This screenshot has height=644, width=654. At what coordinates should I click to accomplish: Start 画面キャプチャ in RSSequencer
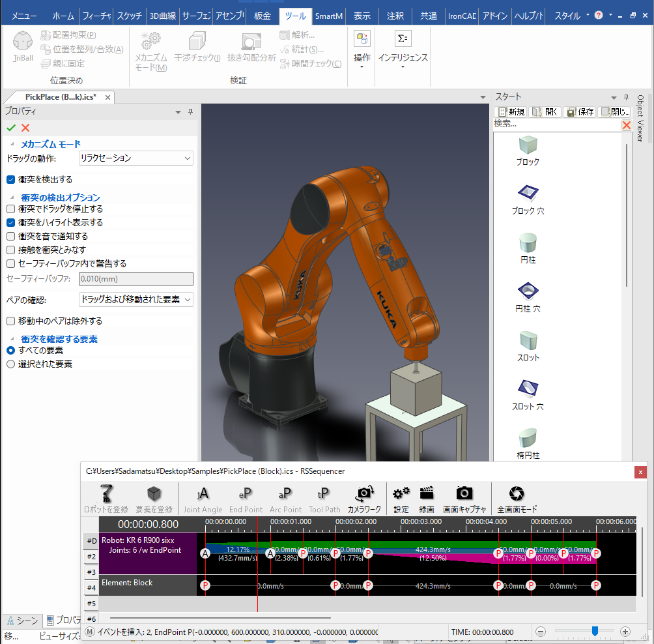464,498
